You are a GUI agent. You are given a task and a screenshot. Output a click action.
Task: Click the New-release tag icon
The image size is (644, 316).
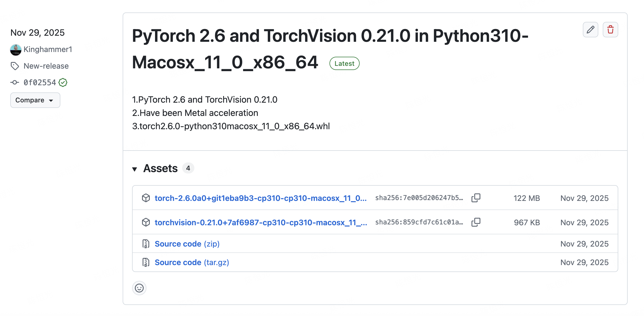(x=15, y=66)
